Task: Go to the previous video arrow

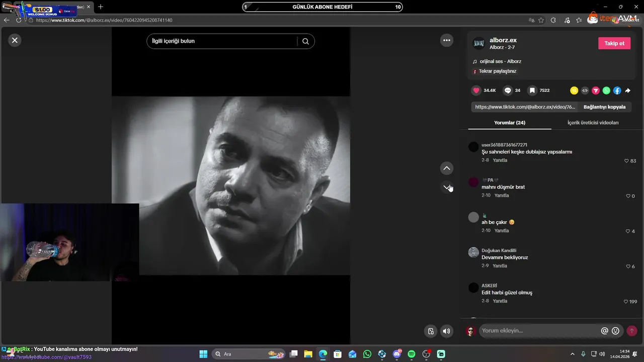Action: pyautogui.click(x=446, y=168)
